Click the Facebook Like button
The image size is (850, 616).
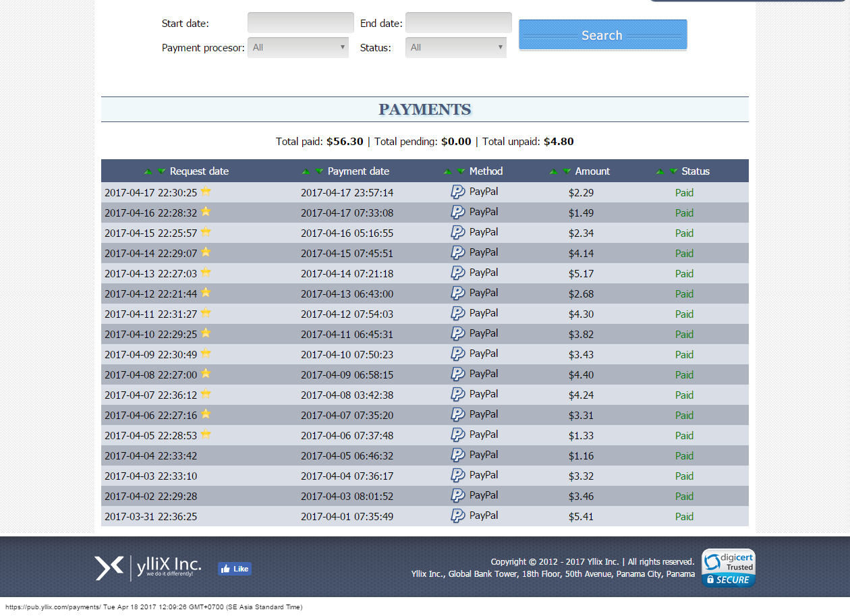pos(235,569)
